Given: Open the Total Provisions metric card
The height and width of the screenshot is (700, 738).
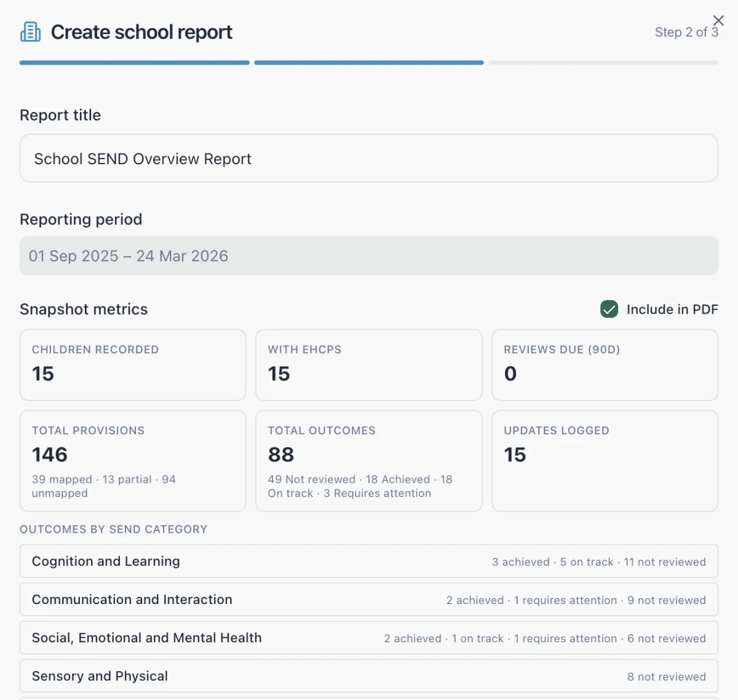Looking at the screenshot, I should click(133, 461).
